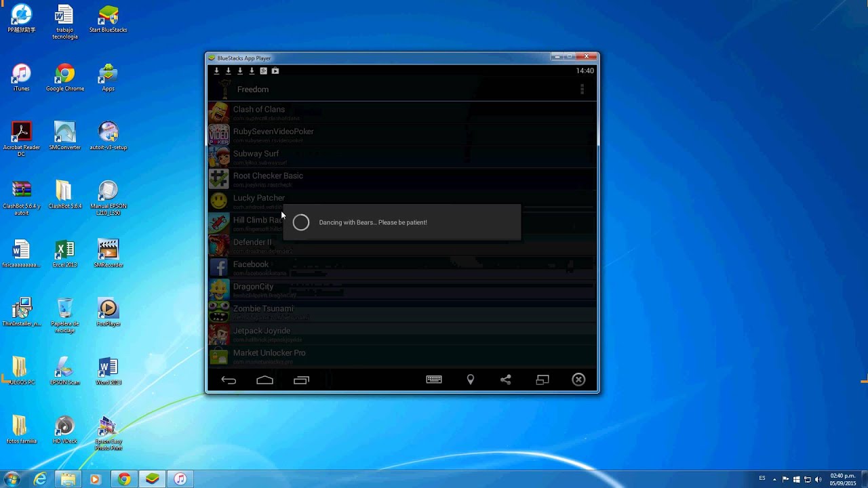Open Windows Media Player from the taskbar
The width and height of the screenshot is (868, 488).
(x=95, y=479)
